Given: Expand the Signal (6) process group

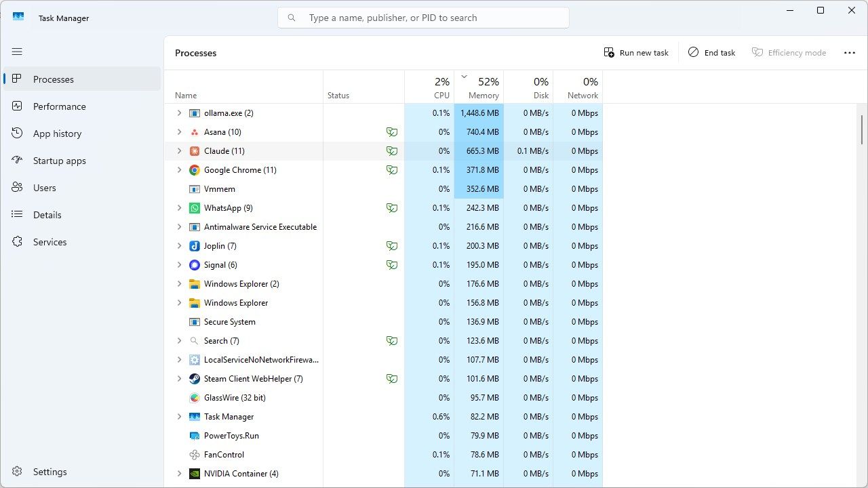Looking at the screenshot, I should pos(179,265).
